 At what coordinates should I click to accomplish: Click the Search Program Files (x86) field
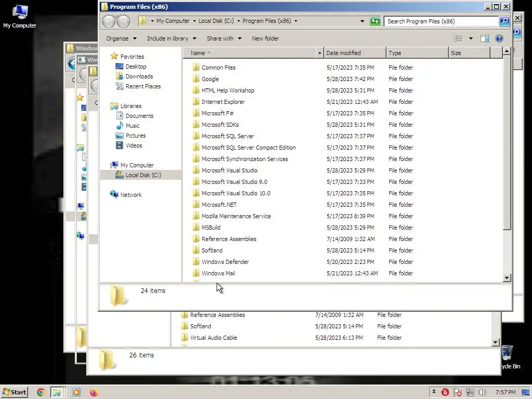[441, 21]
